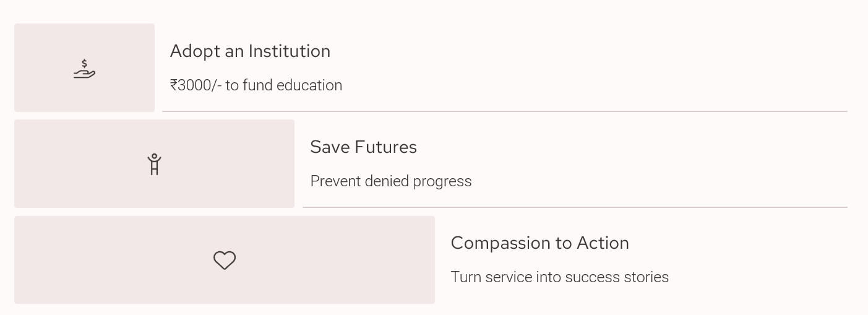The height and width of the screenshot is (315, 868).
Task: Click the word "Institution" in the first heading
Action: pyautogui.click(x=290, y=51)
